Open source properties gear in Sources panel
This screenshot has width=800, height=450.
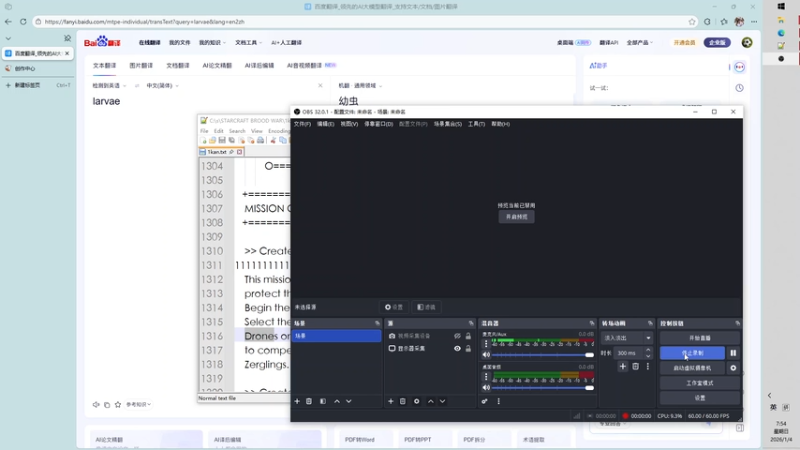click(416, 402)
